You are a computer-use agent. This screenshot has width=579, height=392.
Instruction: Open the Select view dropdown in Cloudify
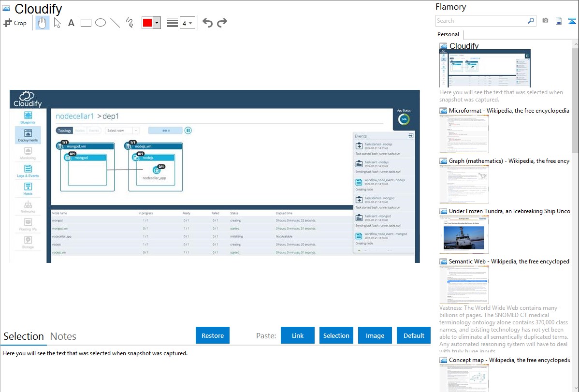coord(122,131)
